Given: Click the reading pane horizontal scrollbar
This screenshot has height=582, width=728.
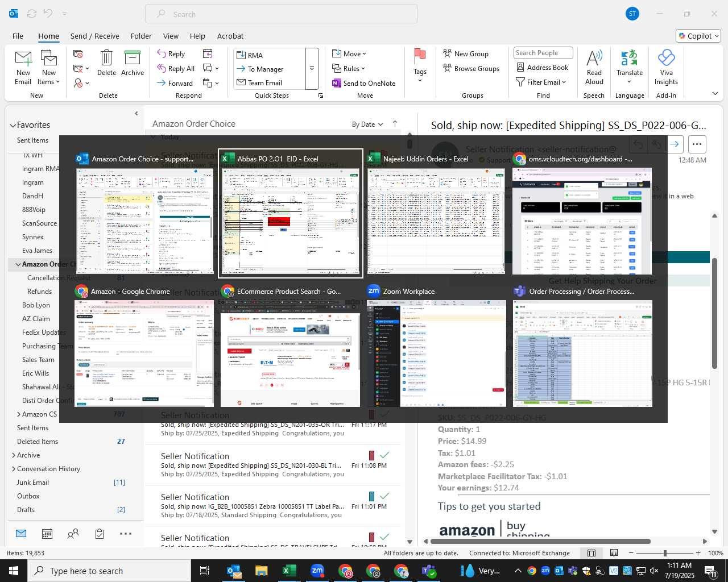Looking at the screenshot, I should (x=540, y=541).
